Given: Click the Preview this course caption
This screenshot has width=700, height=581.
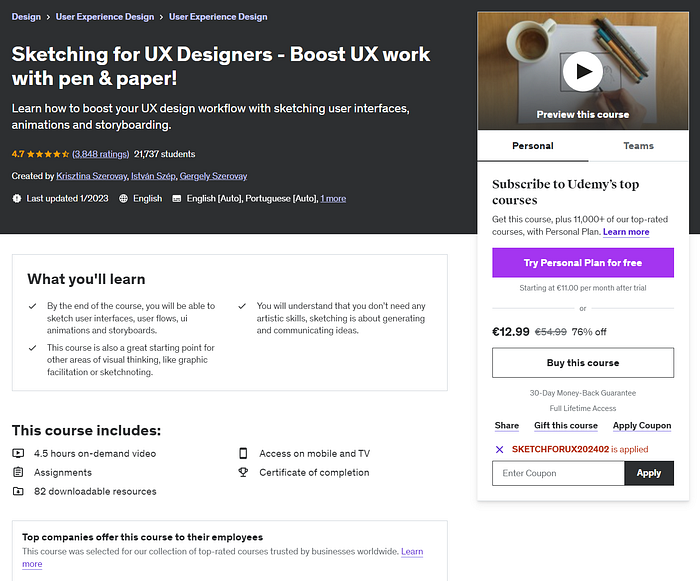Looking at the screenshot, I should [x=583, y=115].
